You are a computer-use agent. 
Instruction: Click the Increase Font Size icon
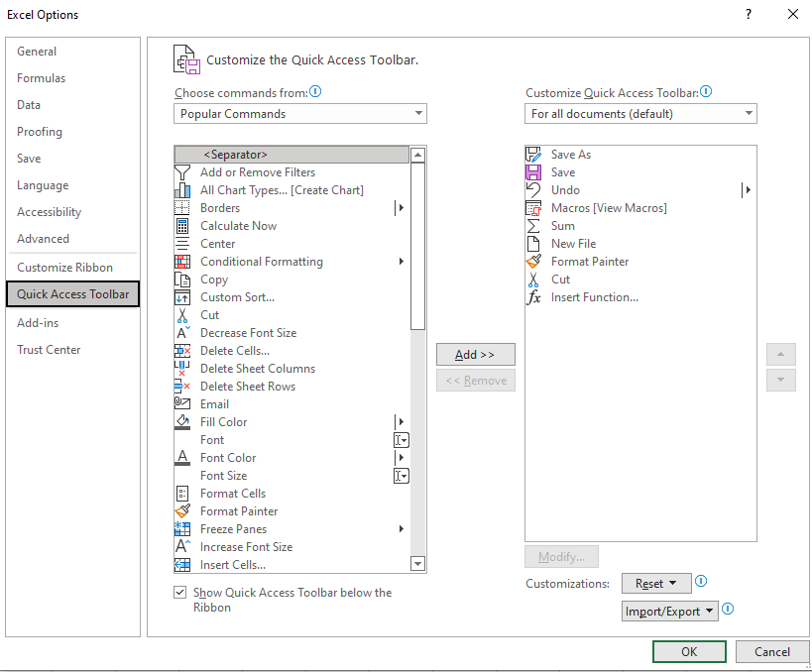[x=182, y=547]
